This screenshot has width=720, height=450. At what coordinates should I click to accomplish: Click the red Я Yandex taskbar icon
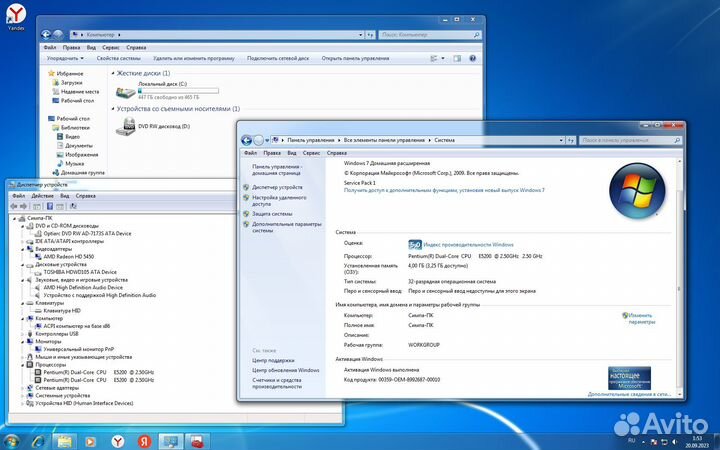144,442
